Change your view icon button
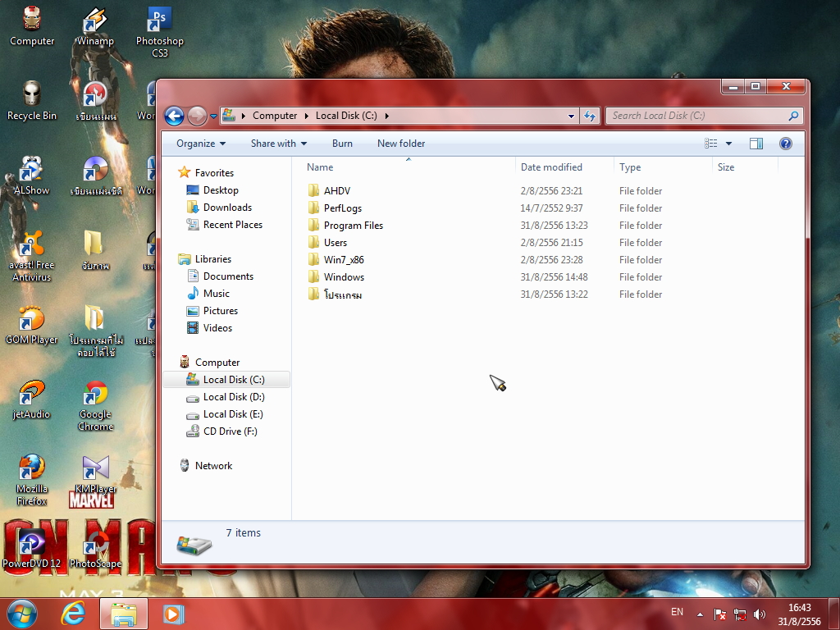 [x=710, y=144]
